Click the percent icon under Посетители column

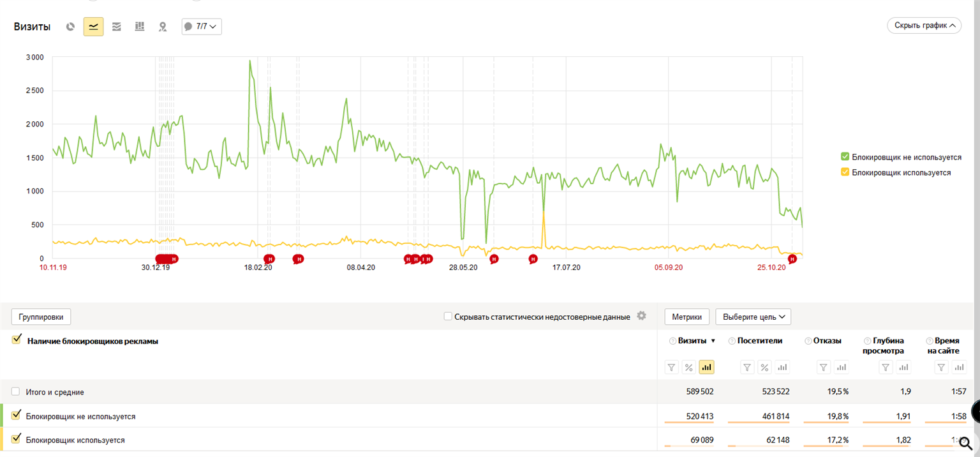point(764,367)
